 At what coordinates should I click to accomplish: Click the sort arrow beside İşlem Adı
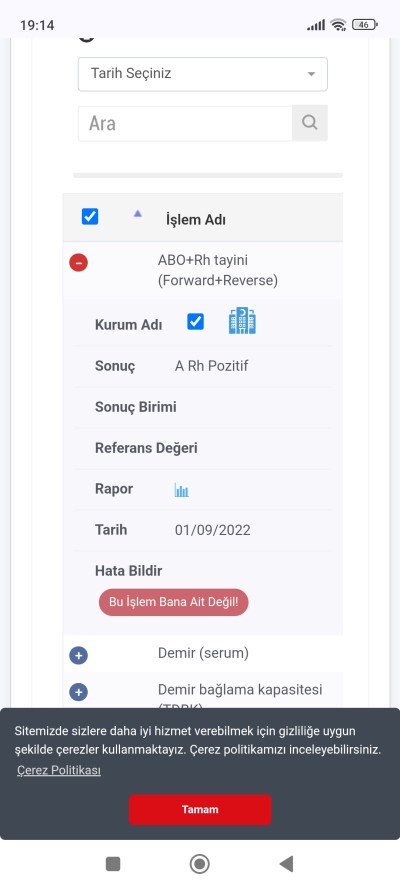pyautogui.click(x=137, y=214)
